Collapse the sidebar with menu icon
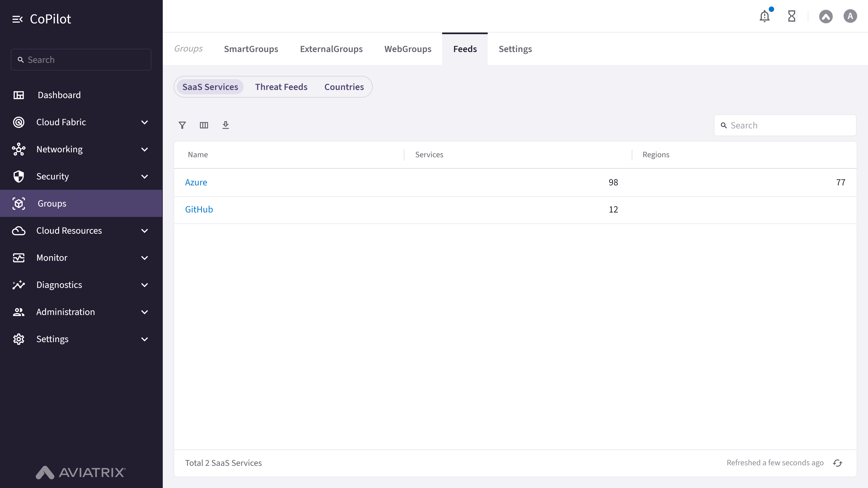Image resolution: width=868 pixels, height=488 pixels. 17,19
